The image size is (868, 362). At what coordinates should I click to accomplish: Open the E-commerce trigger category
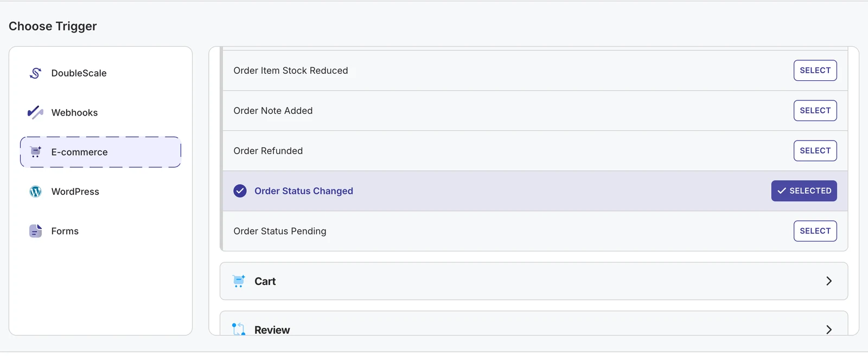pyautogui.click(x=100, y=152)
